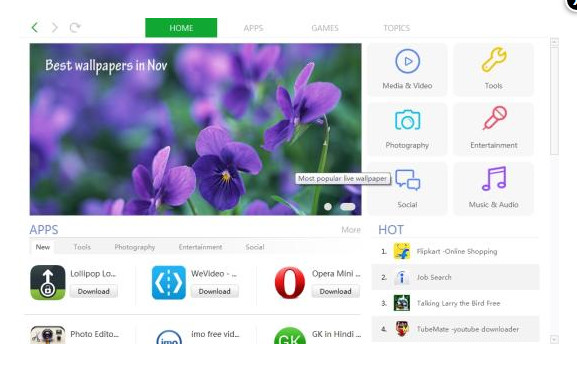Image resolution: width=577 pixels, height=368 pixels.
Task: Switch to the GAMES tab
Action: tap(325, 28)
